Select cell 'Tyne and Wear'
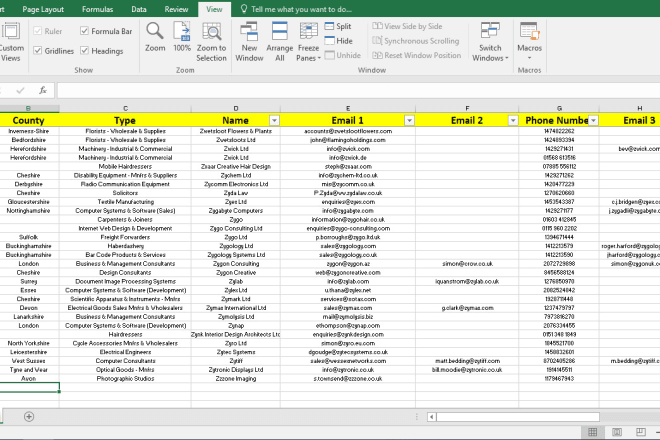This screenshot has height=440, width=660. tap(29, 370)
